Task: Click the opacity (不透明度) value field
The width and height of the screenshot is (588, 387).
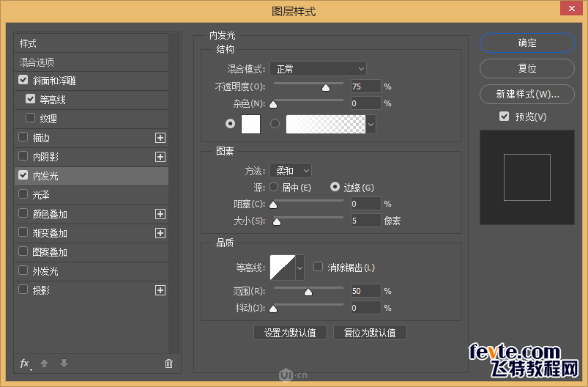Action: [x=365, y=86]
